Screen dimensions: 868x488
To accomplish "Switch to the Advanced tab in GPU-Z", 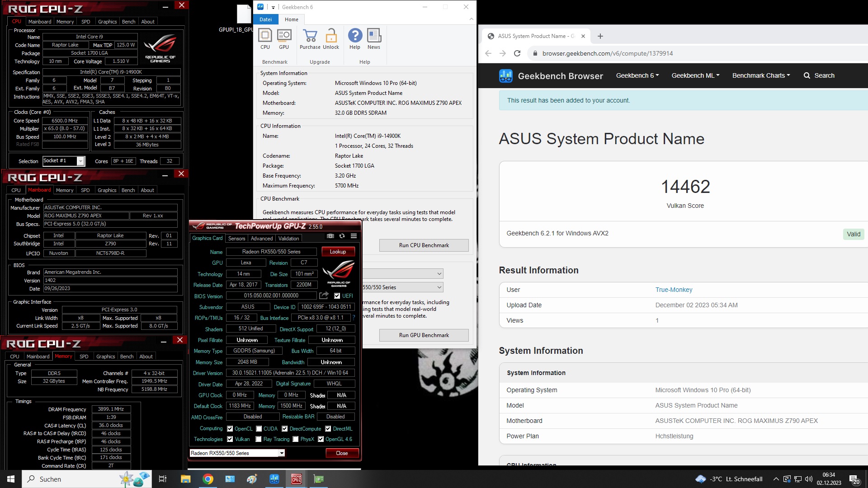I will tap(262, 239).
